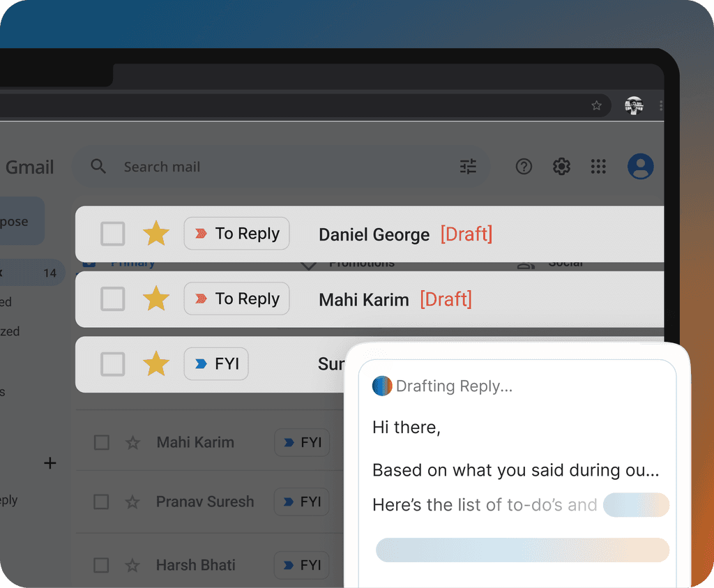Click FYI label next to Mahi Karim
Screen dimensions: 714x588
302,442
